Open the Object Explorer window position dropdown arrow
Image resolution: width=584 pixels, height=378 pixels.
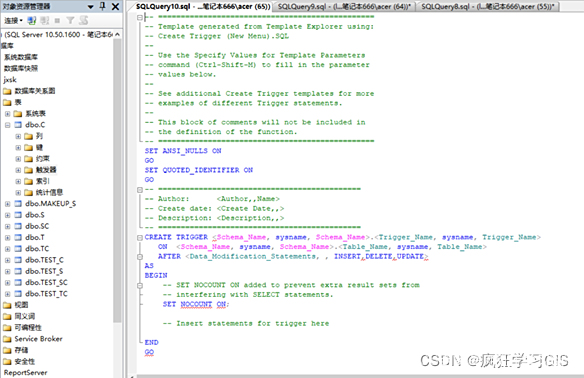pos(91,7)
